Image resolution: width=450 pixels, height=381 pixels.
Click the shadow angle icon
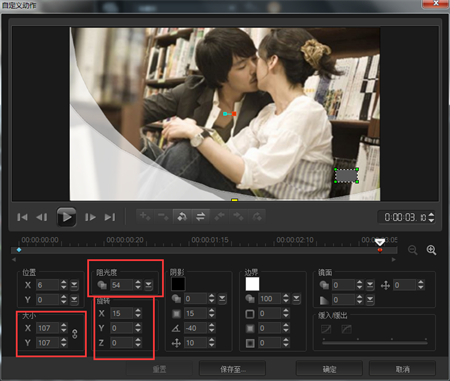tap(176, 328)
